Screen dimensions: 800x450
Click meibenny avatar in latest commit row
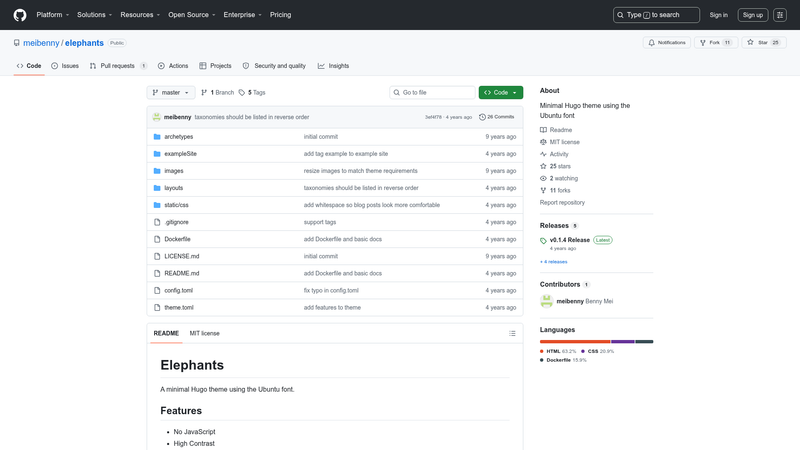(x=157, y=117)
